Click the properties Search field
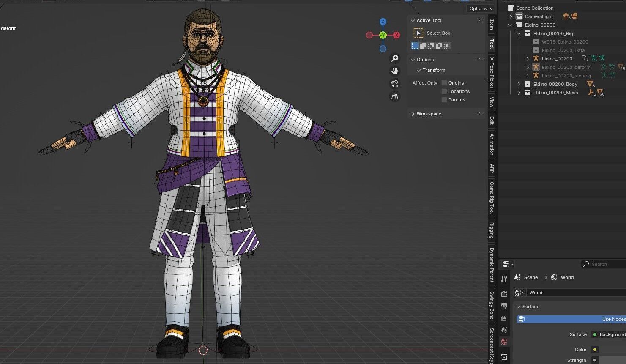The height and width of the screenshot is (364, 626). pyautogui.click(x=603, y=264)
